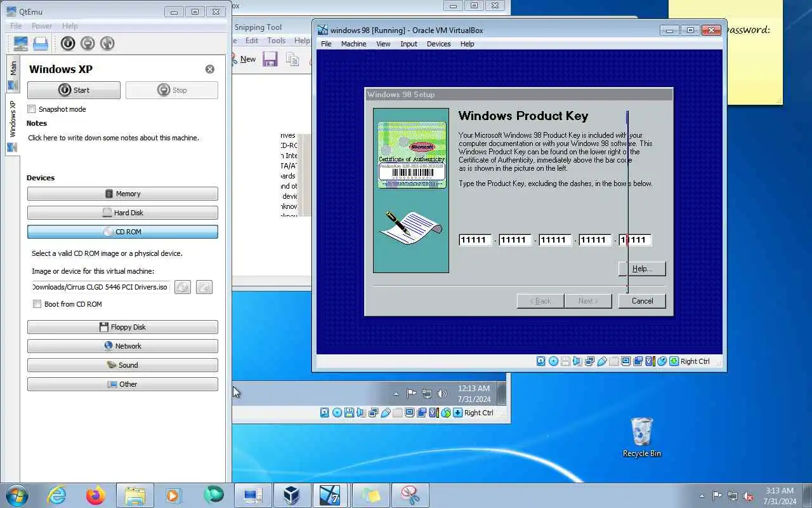The height and width of the screenshot is (508, 812).
Task: Select the Recycle Bin desktop icon
Action: coord(642,437)
